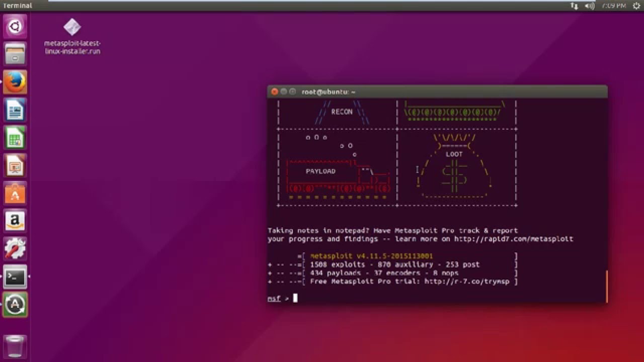Launch Firefox web browser
The width and height of the screenshot is (644, 362).
click(x=15, y=82)
